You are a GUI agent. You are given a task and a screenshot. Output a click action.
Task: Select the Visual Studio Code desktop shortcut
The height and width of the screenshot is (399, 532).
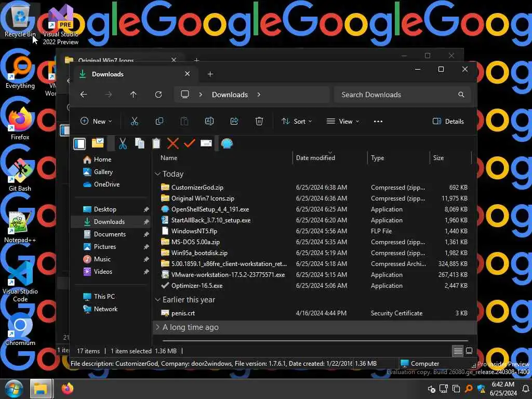20,282
